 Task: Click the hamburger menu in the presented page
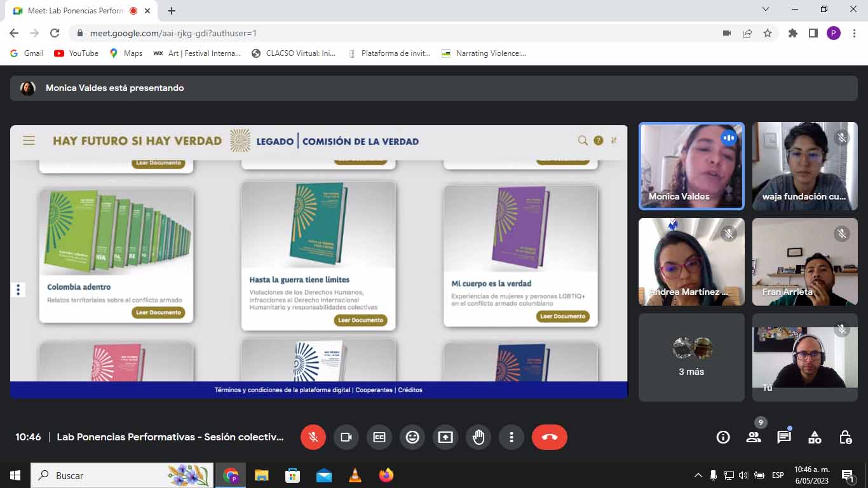29,140
